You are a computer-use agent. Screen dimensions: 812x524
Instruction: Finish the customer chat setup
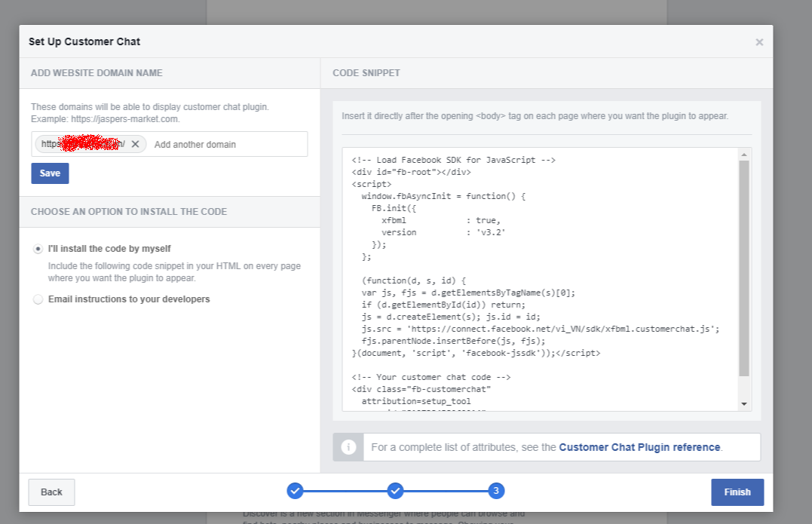point(737,492)
